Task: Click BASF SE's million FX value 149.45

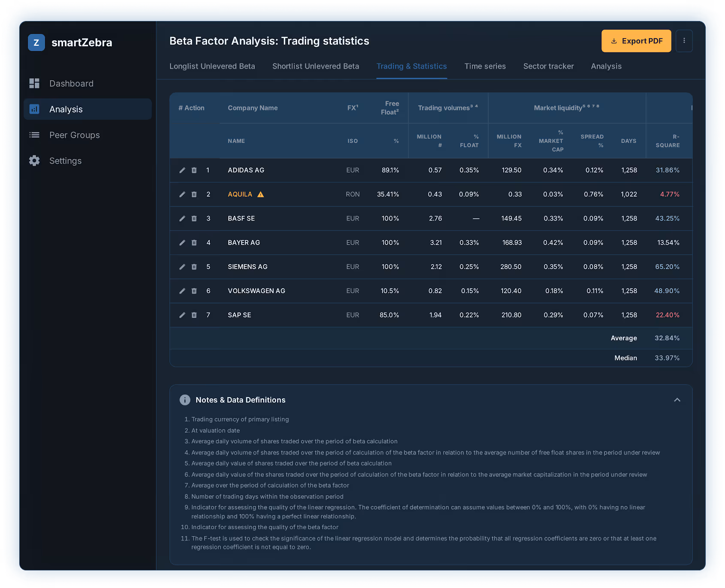Action: 511,218
